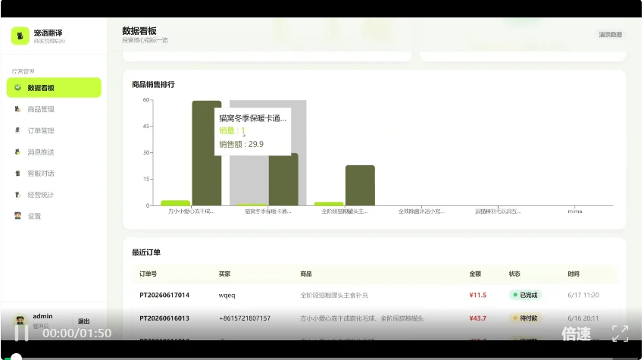This screenshot has height=360, width=644.
Task: Click the light green bar for 全阶段猫粮罐头
Action: click(x=329, y=204)
